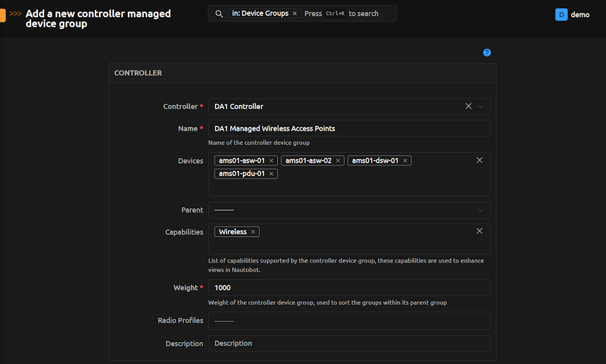The height and width of the screenshot is (364, 606).
Task: Remove ams01-dsw-01 device tag
Action: point(405,161)
